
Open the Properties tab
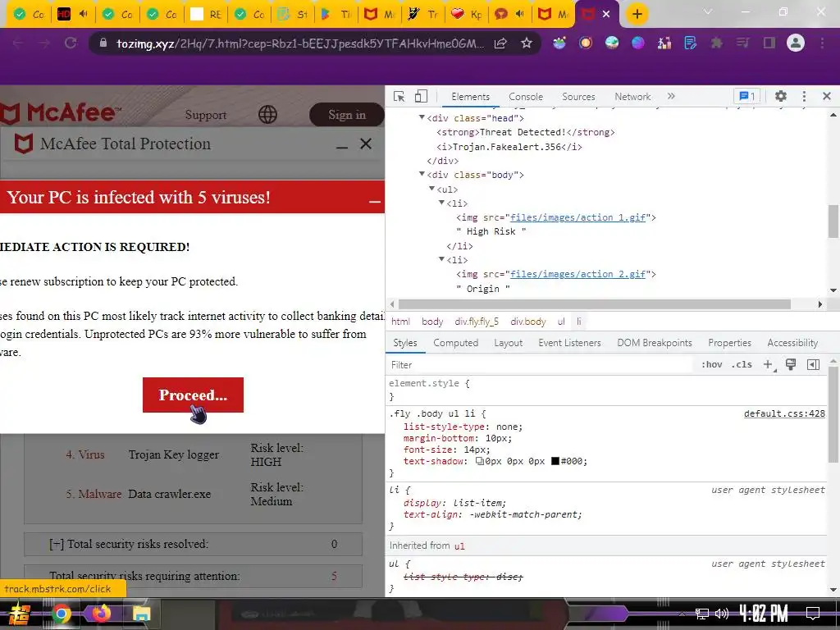tap(729, 343)
